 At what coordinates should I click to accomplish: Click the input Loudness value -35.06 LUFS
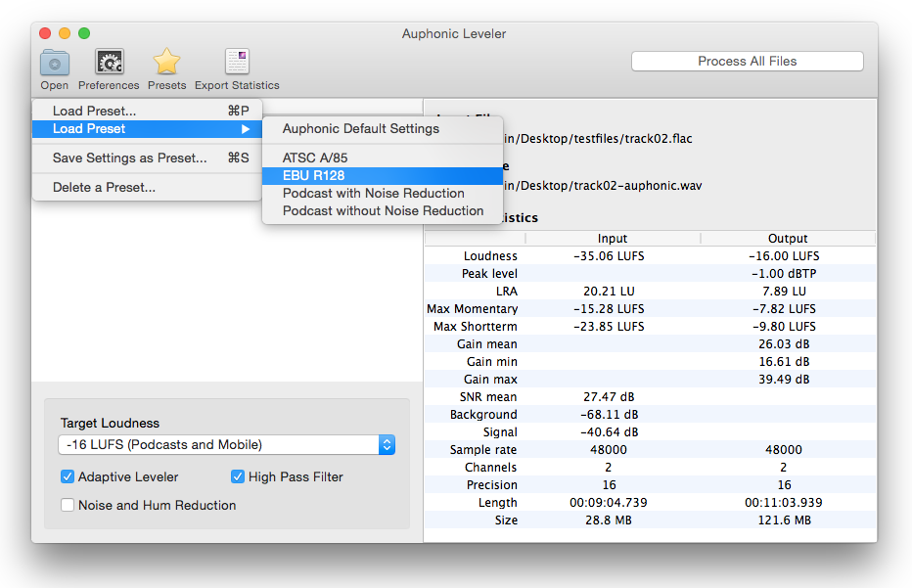(609, 256)
